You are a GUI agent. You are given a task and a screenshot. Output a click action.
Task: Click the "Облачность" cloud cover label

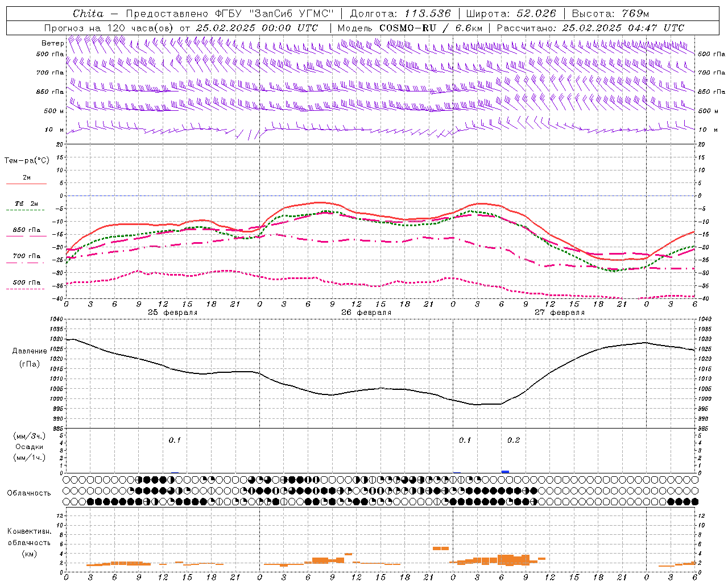tap(29, 493)
